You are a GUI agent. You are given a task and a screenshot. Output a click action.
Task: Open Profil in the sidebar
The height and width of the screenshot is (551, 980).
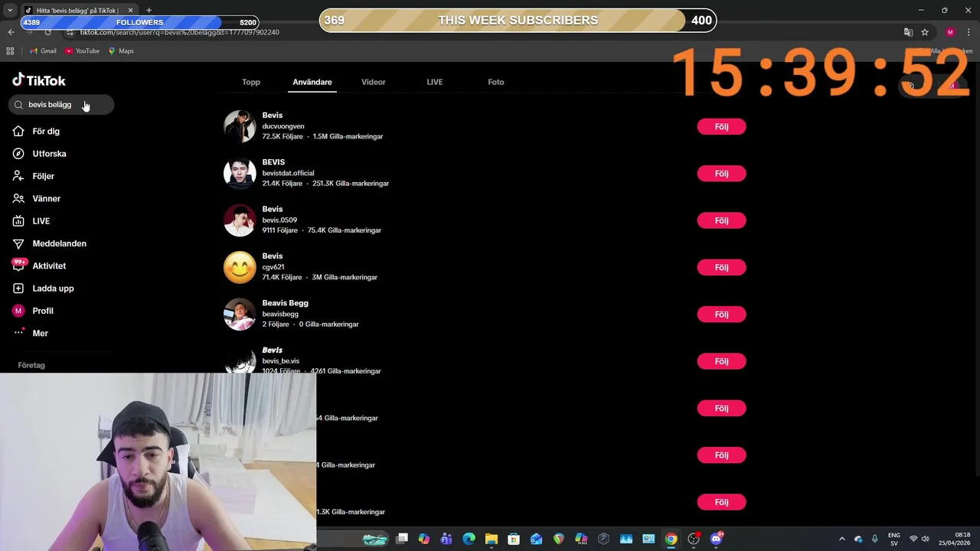click(x=33, y=311)
